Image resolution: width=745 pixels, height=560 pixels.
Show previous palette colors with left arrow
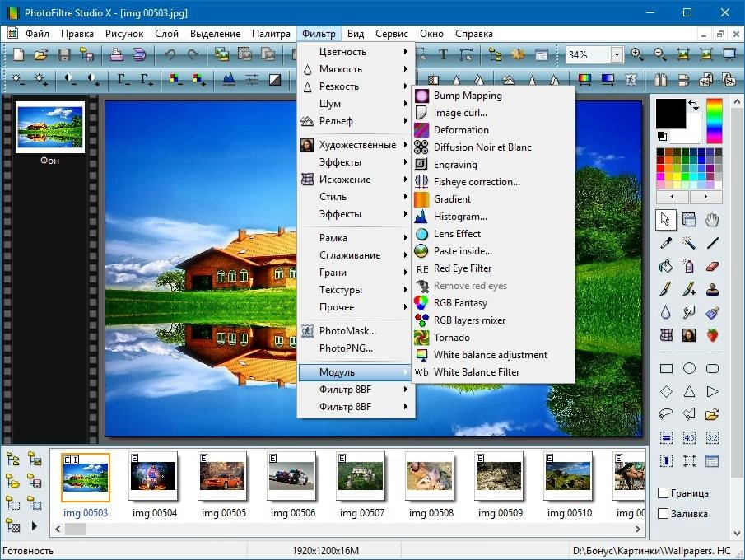(x=673, y=196)
